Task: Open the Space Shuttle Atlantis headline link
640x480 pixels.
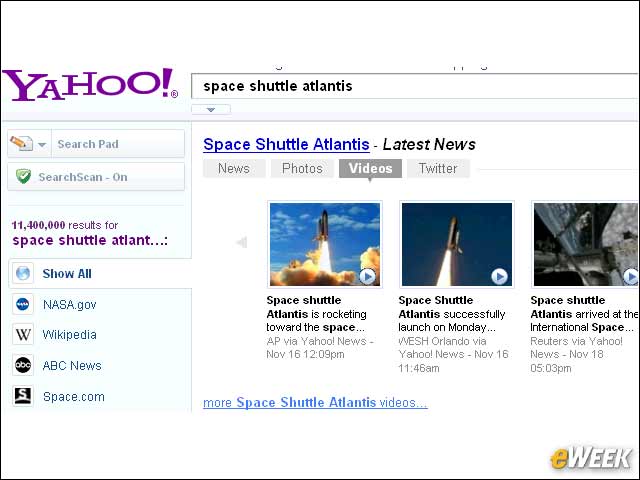Action: point(286,144)
